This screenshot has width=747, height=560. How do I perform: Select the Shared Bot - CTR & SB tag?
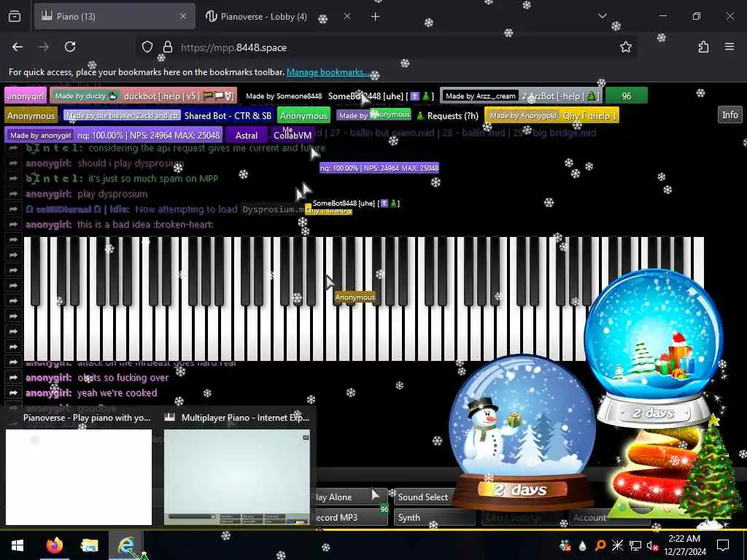coord(169,116)
